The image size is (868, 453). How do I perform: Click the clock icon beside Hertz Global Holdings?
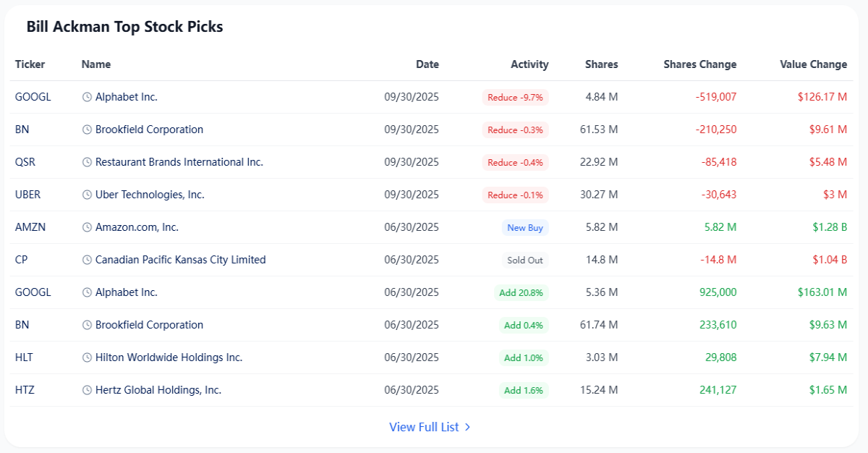point(87,390)
